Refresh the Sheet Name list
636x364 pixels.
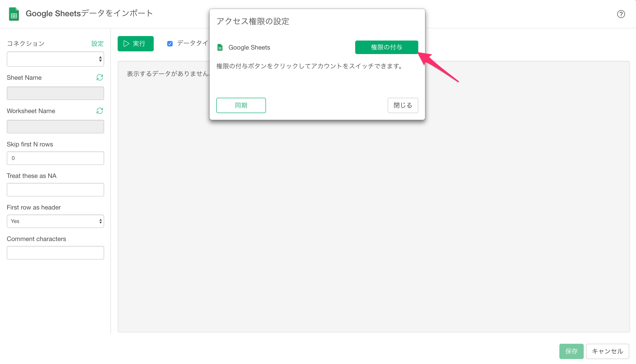(100, 77)
